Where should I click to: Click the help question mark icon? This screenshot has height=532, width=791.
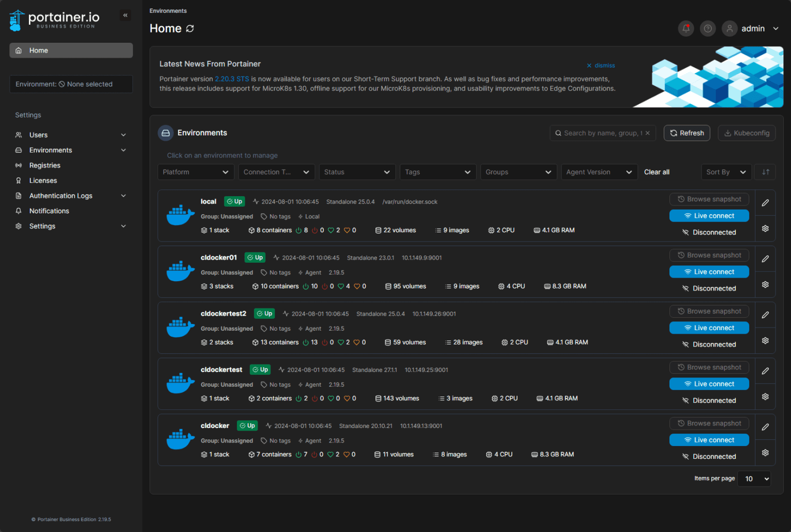coord(708,28)
